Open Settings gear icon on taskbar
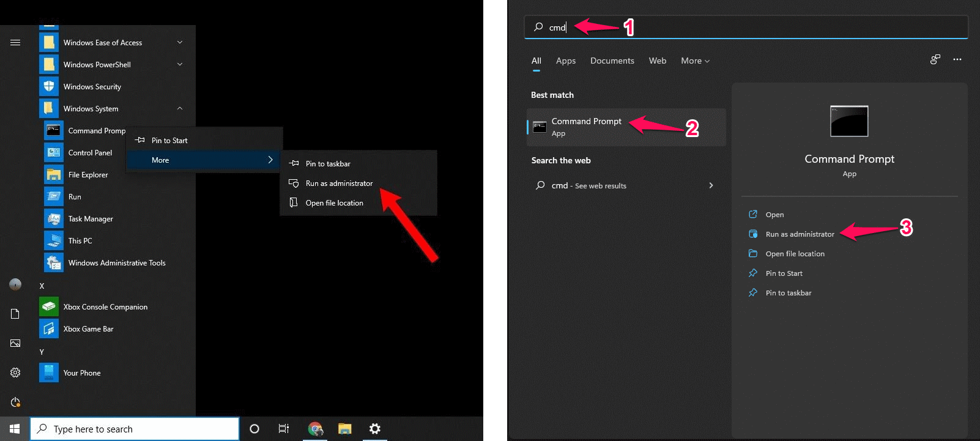Image resolution: width=980 pixels, height=441 pixels. (x=375, y=429)
